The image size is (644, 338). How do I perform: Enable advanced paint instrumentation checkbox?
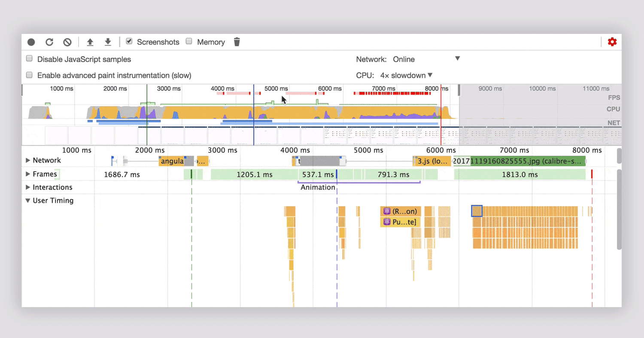coord(30,75)
